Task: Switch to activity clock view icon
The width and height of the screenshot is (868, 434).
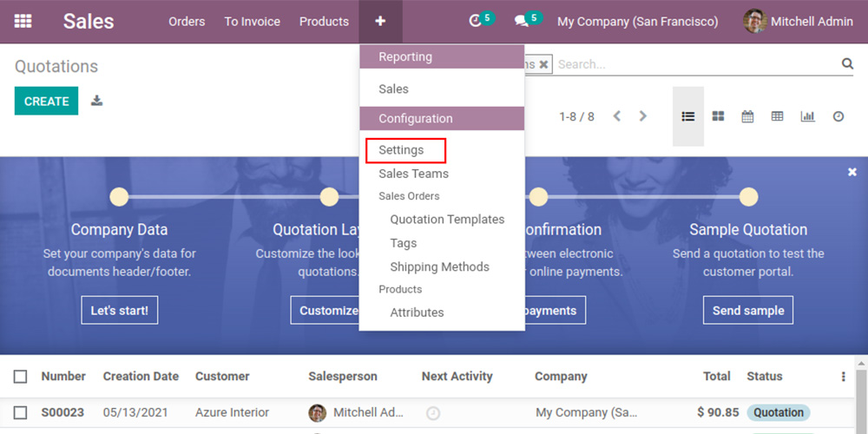Action: [x=838, y=116]
